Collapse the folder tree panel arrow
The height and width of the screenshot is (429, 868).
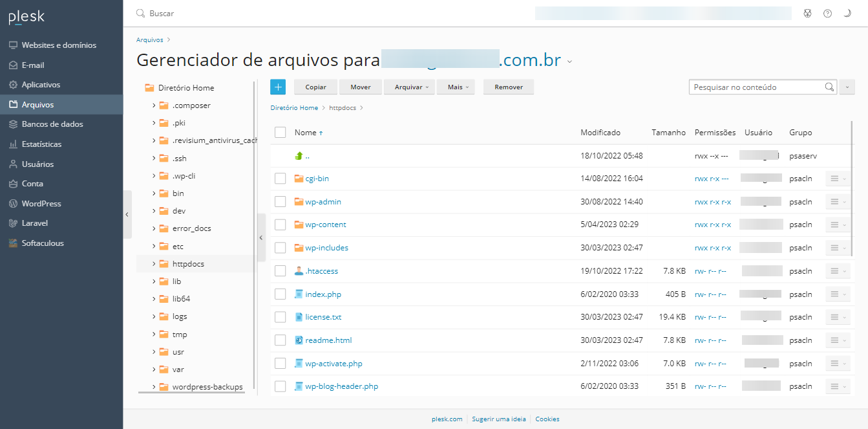pos(261,237)
